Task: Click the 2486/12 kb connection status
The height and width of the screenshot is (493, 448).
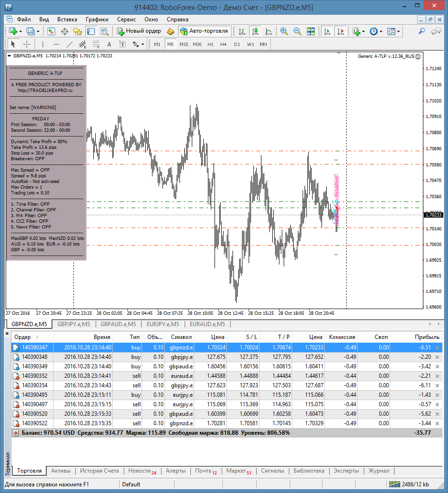Action: coord(409,484)
